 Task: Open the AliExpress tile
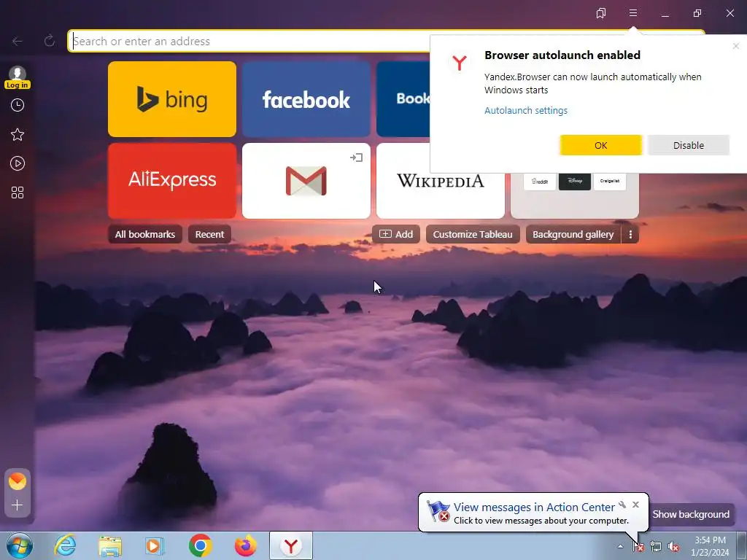click(x=172, y=181)
